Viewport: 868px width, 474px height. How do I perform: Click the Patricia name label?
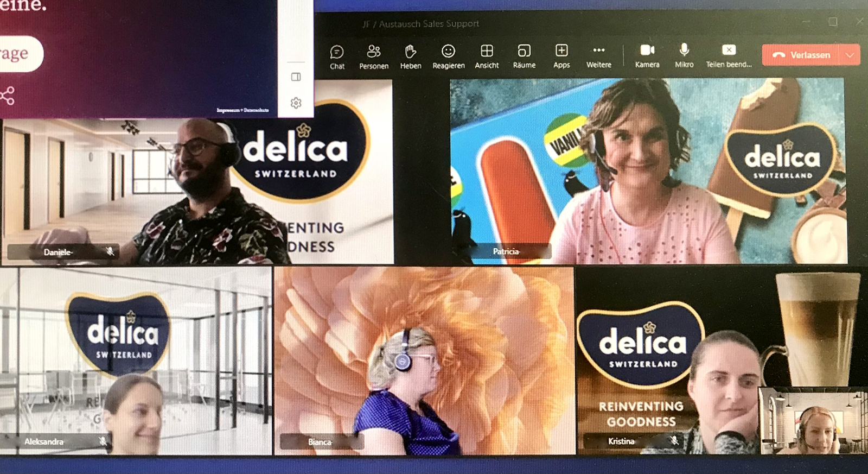(506, 251)
